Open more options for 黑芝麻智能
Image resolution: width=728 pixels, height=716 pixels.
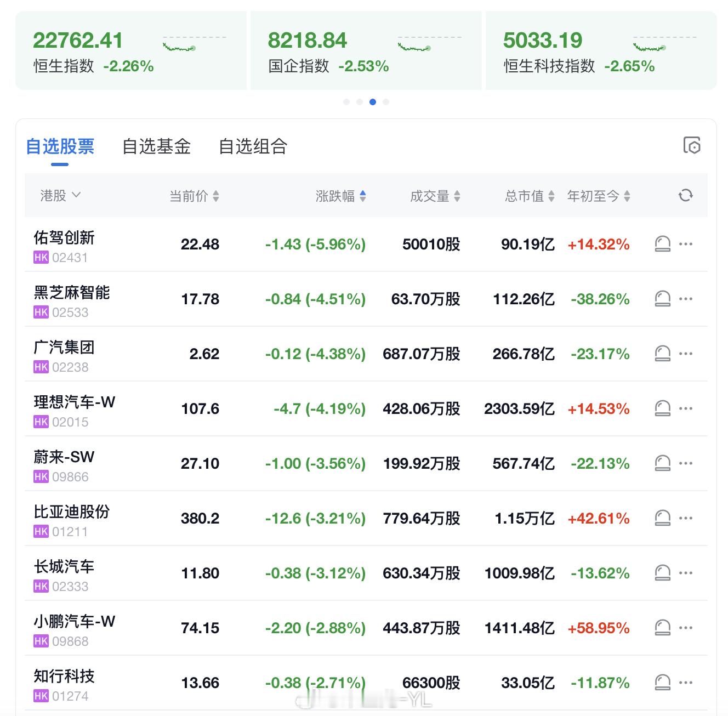click(x=686, y=299)
